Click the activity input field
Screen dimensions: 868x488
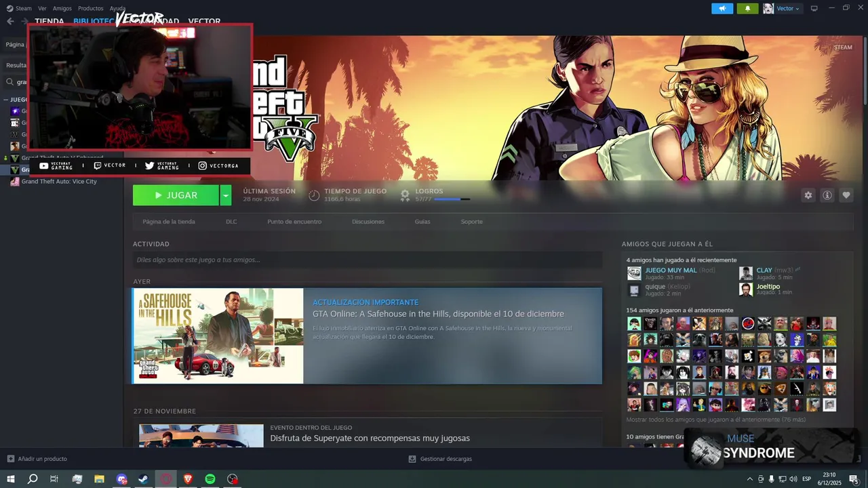[x=368, y=260]
